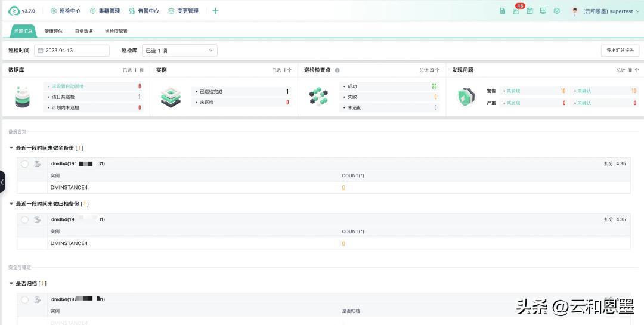644x325 pixels.
Task: Open the 巡检时间 date picker field 2023-04-13
Action: click(72, 51)
